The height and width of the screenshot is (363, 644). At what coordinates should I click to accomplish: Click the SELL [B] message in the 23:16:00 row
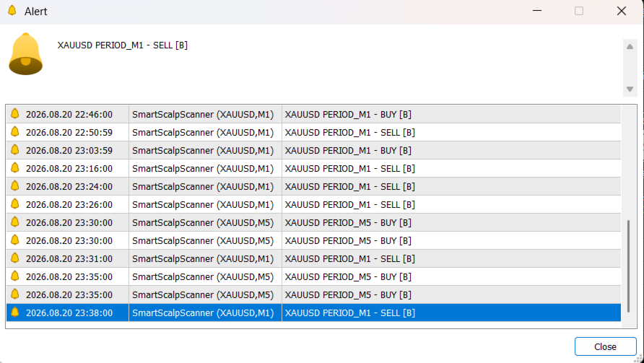click(350, 169)
